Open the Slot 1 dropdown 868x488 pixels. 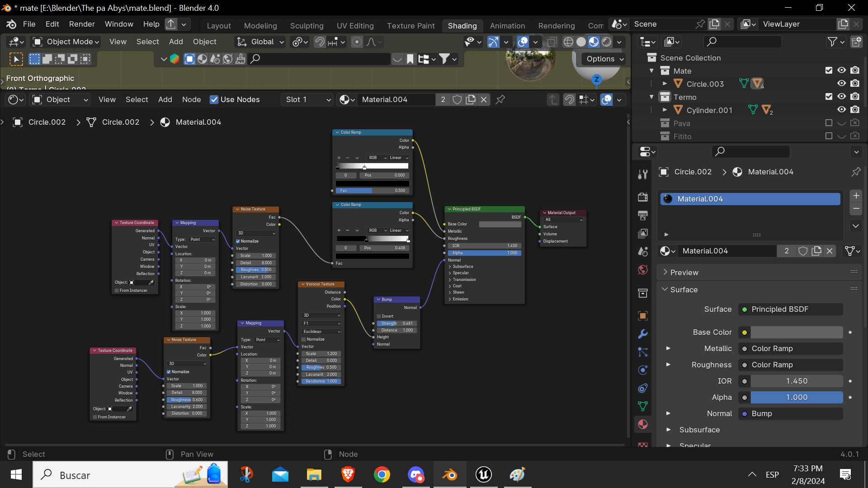point(308,99)
